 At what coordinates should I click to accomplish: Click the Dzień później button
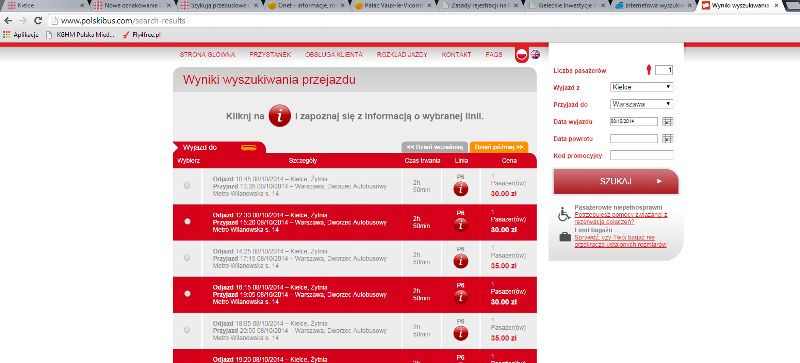click(499, 147)
